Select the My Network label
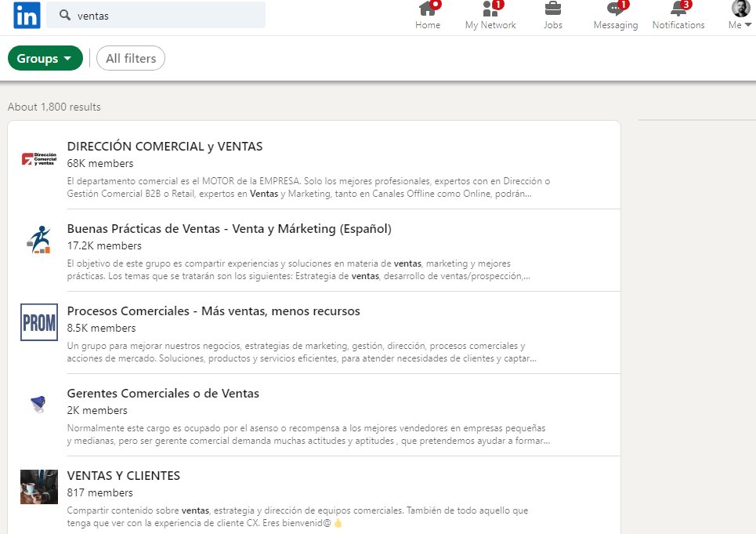 click(x=490, y=25)
